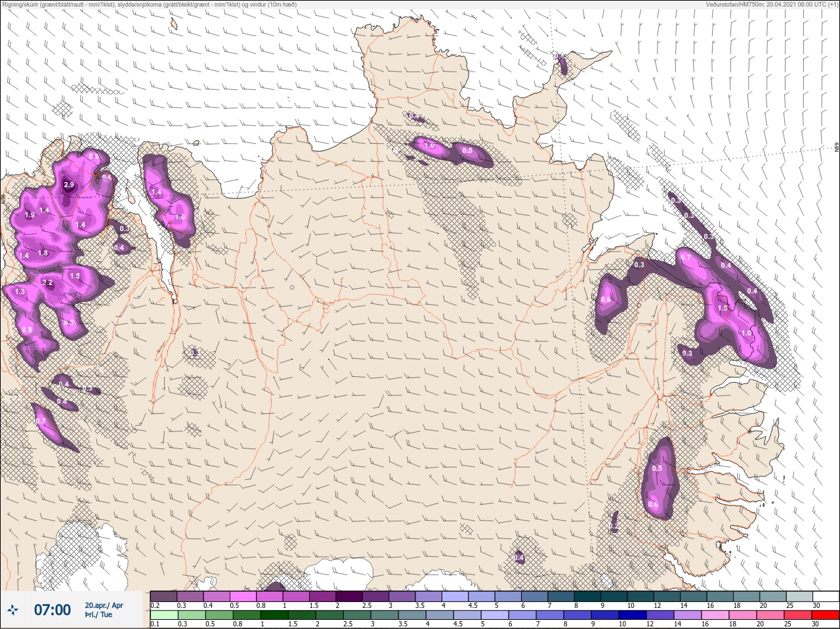The image size is (840, 629).
Task: Select the dark teal 9 swatch in purple legend
Action: [614, 596]
